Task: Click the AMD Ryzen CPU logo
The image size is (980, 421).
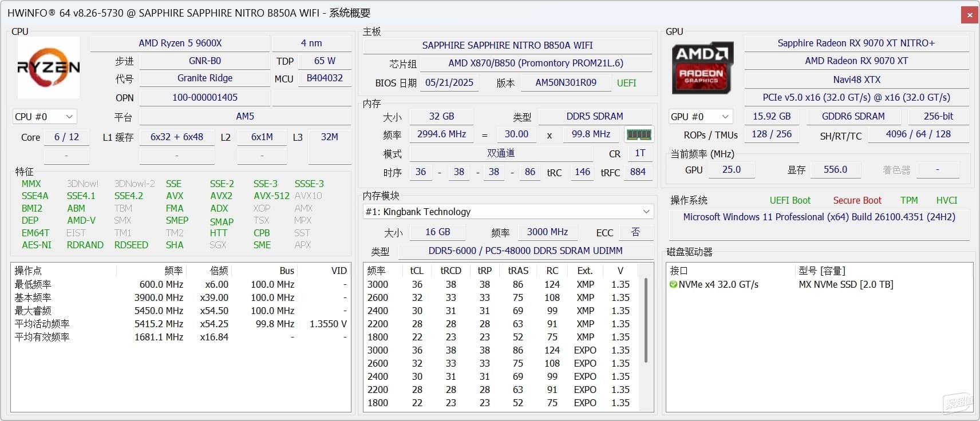Action: coord(48,67)
